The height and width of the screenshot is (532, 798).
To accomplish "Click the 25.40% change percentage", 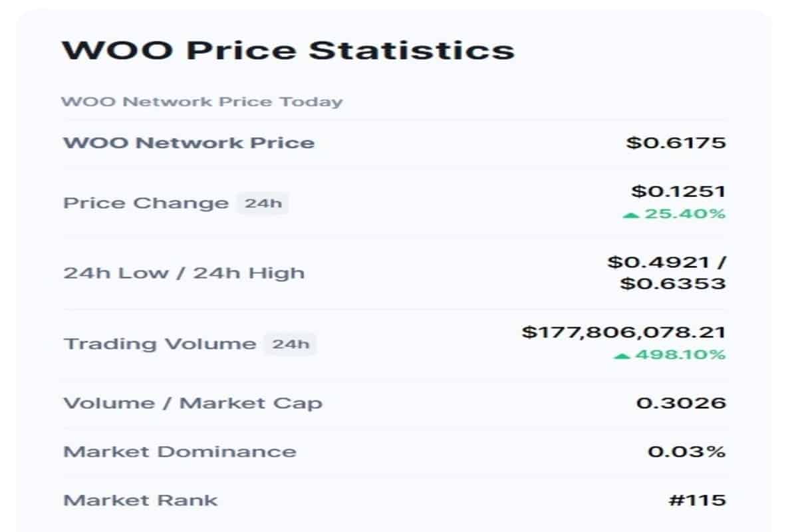I will [683, 214].
